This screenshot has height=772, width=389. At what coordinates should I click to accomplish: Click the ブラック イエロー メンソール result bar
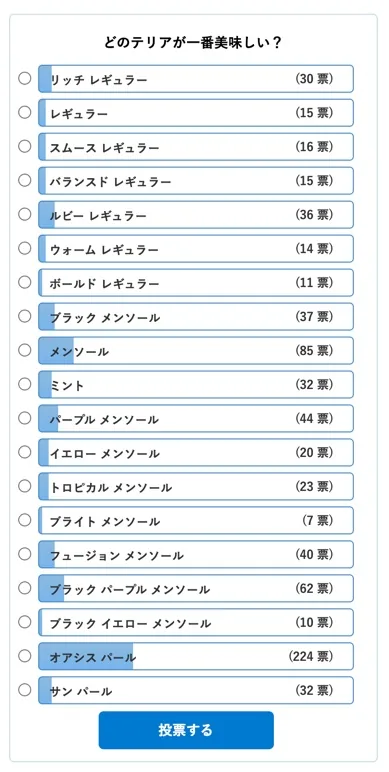(x=196, y=622)
